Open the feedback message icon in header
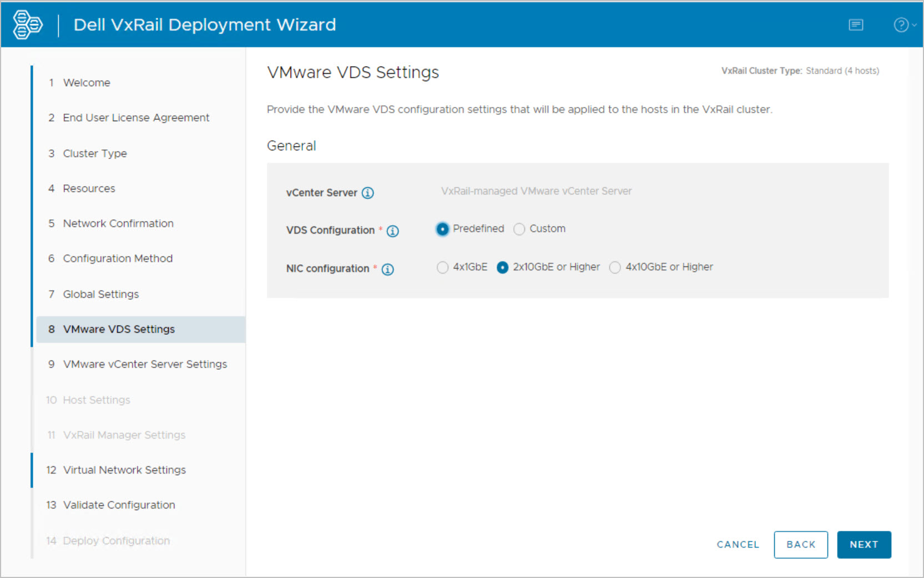 (856, 25)
